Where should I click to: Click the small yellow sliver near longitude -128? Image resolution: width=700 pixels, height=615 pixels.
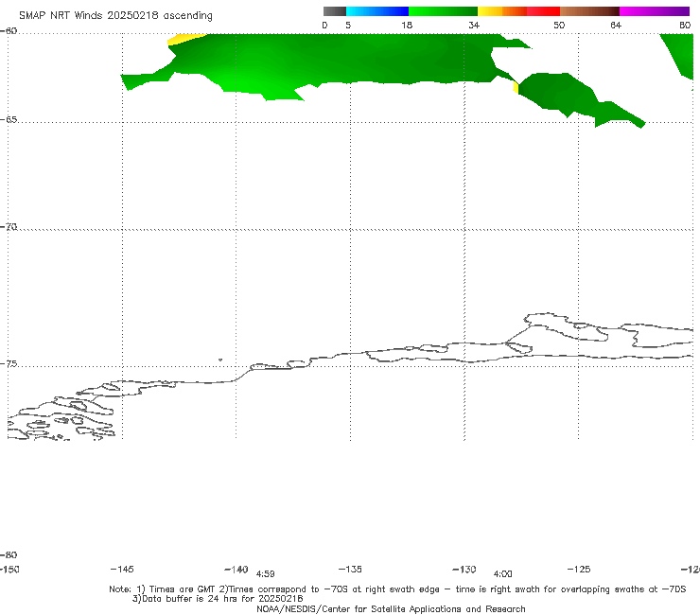516,88
